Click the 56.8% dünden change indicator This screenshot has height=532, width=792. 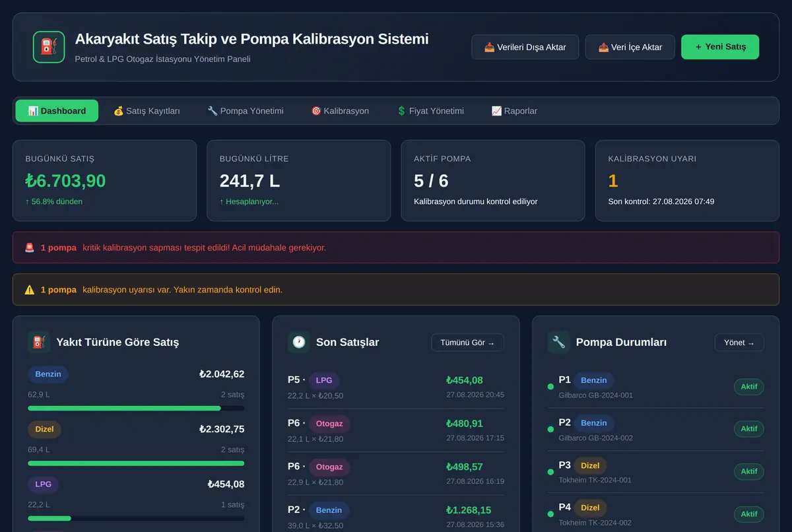point(54,201)
